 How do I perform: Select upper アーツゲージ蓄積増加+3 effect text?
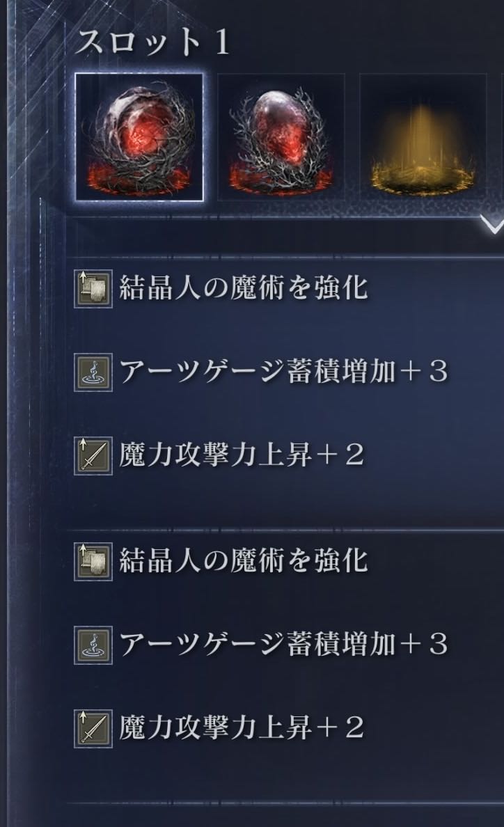click(x=283, y=371)
